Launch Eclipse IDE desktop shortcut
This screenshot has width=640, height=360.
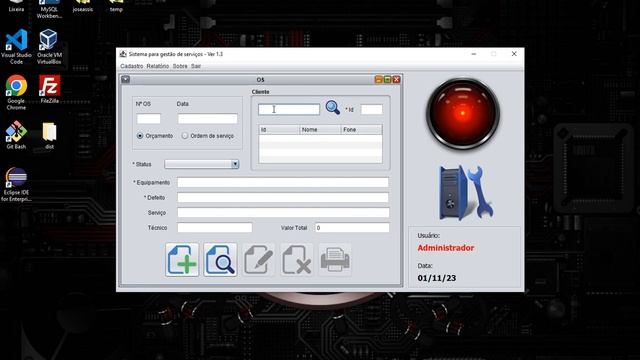pyautogui.click(x=16, y=184)
